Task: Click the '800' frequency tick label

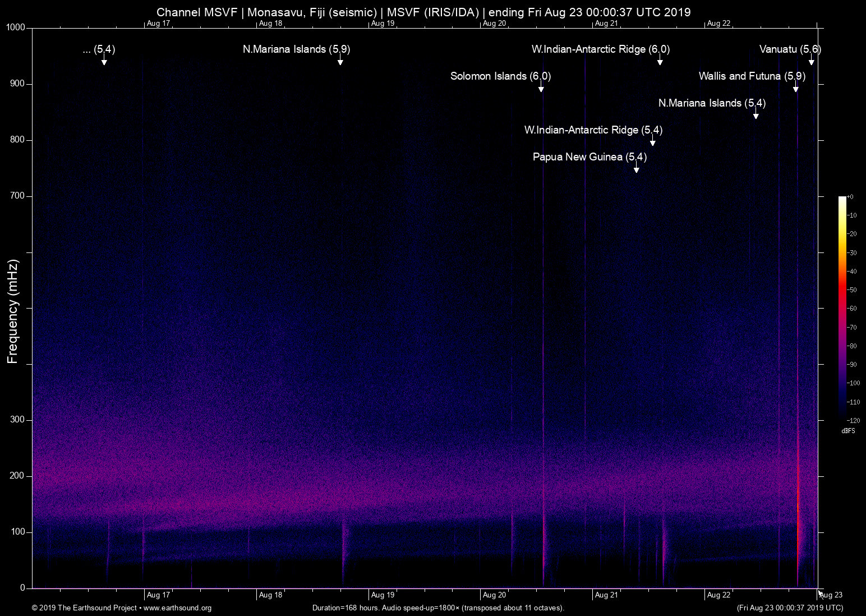Action: tap(18, 140)
